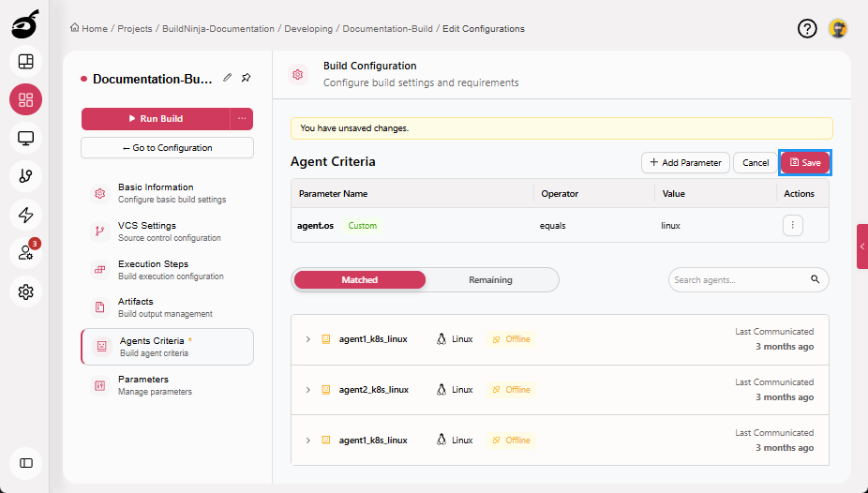Click the agent.os parameter name
This screenshot has width=868, height=493.
point(316,225)
